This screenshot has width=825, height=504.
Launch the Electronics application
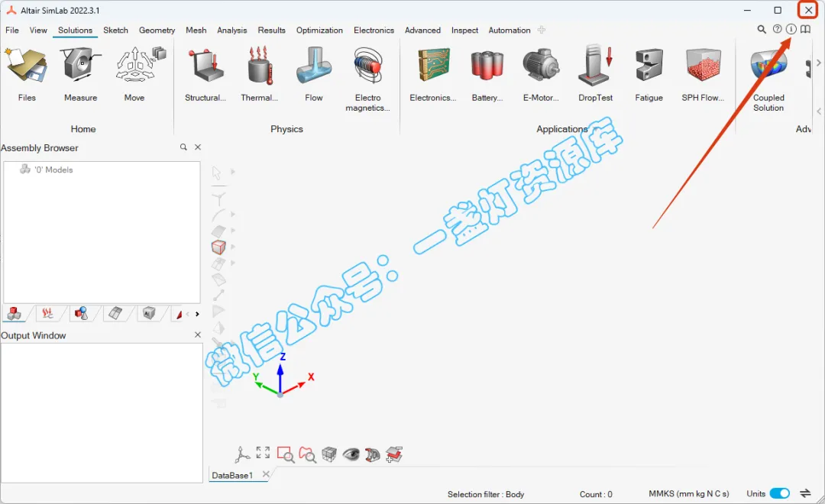pos(433,73)
